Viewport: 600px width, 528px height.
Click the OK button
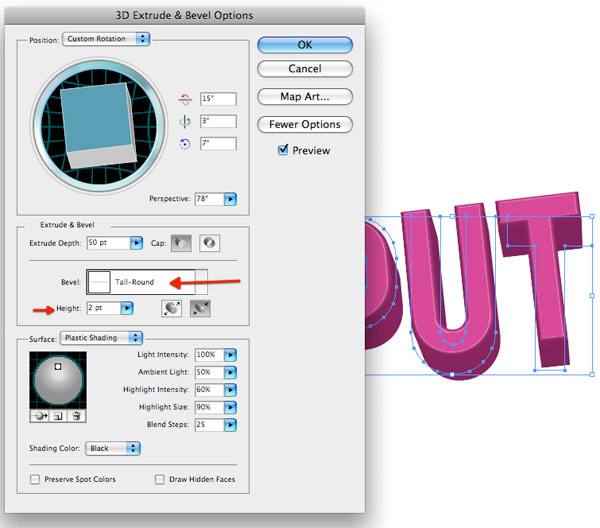tap(305, 45)
